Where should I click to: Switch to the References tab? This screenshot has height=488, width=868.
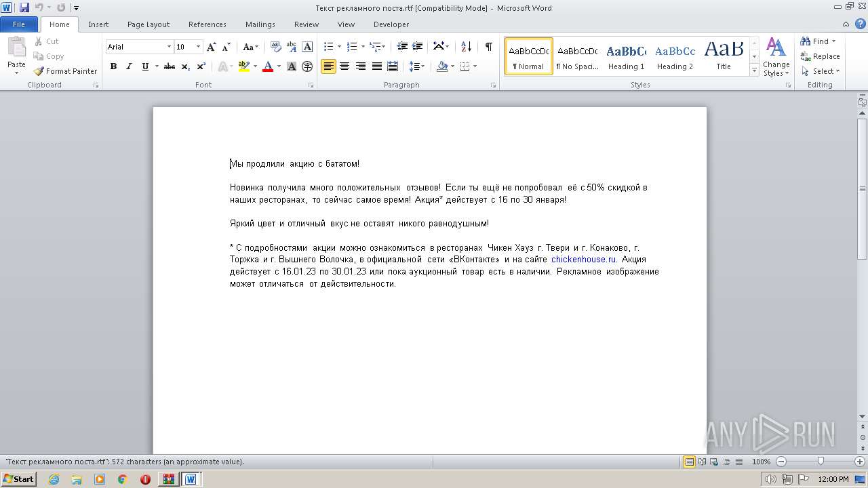pyautogui.click(x=208, y=24)
